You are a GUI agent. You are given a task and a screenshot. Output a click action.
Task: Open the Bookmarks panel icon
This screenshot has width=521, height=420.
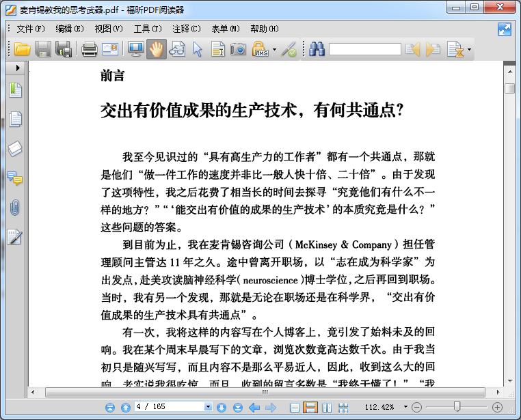tap(15, 89)
